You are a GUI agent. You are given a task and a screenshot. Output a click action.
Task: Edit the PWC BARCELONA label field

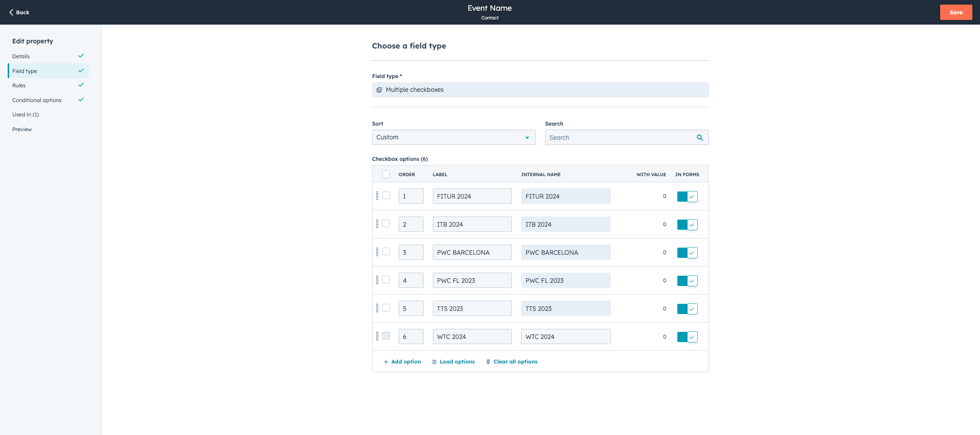pos(472,252)
